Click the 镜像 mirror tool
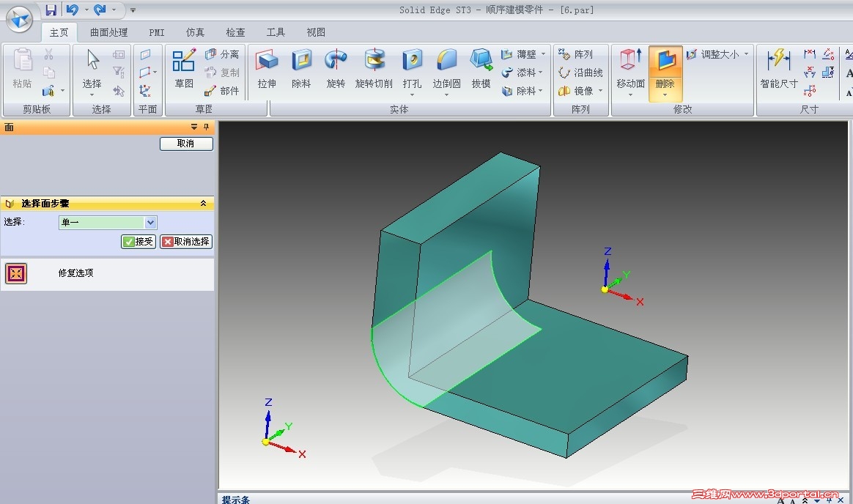853x504 pixels. click(575, 91)
